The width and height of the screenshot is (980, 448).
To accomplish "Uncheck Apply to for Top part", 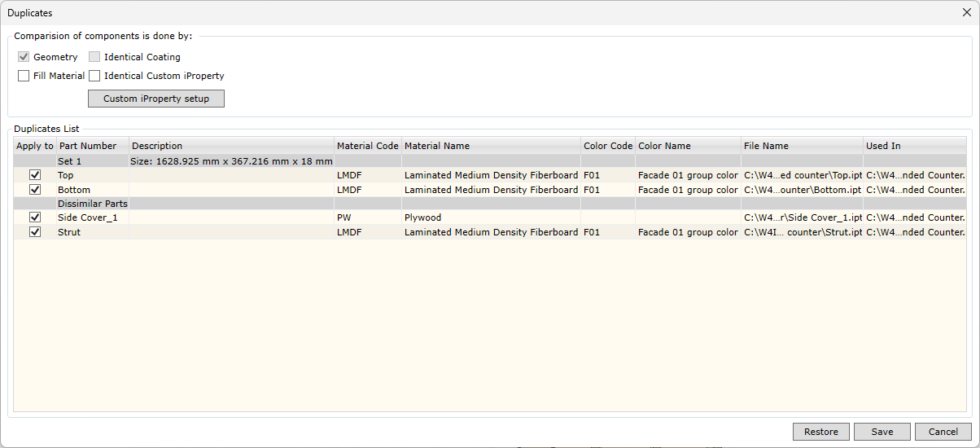I will 35,175.
